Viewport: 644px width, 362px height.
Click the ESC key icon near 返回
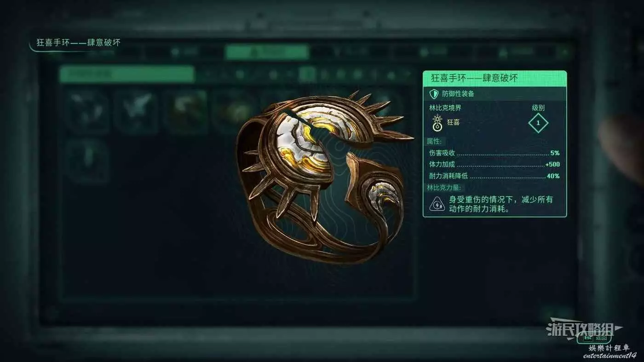point(587,337)
